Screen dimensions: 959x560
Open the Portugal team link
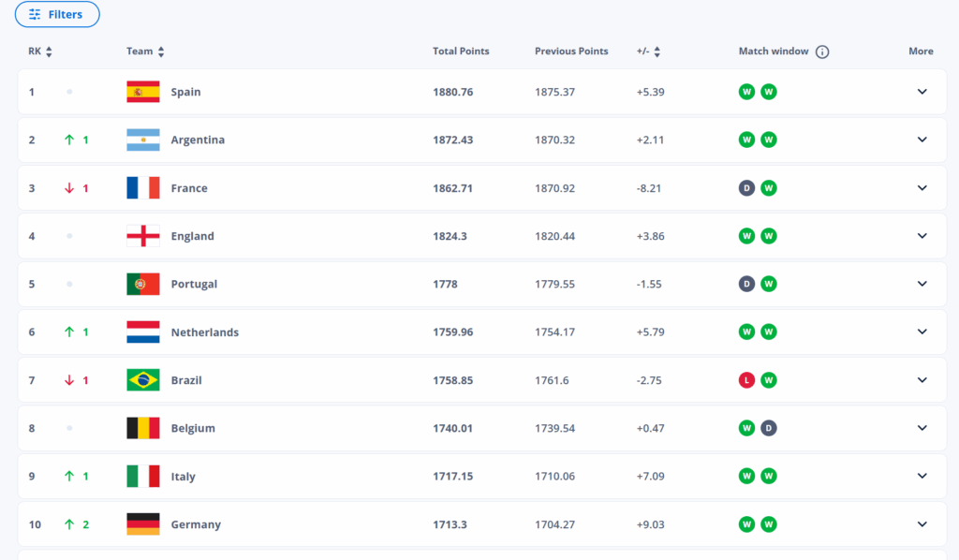194,284
